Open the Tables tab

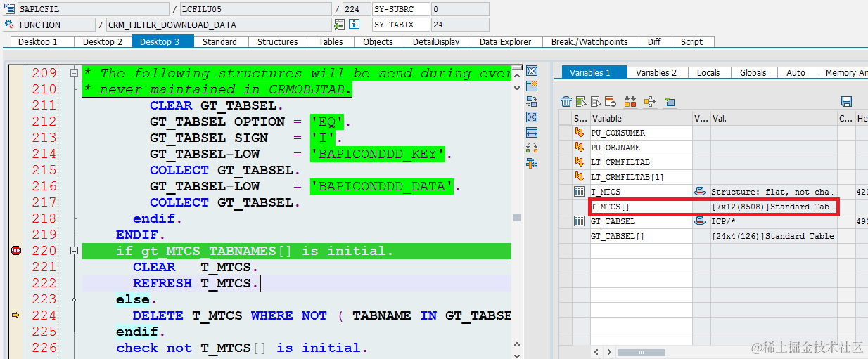click(x=331, y=41)
